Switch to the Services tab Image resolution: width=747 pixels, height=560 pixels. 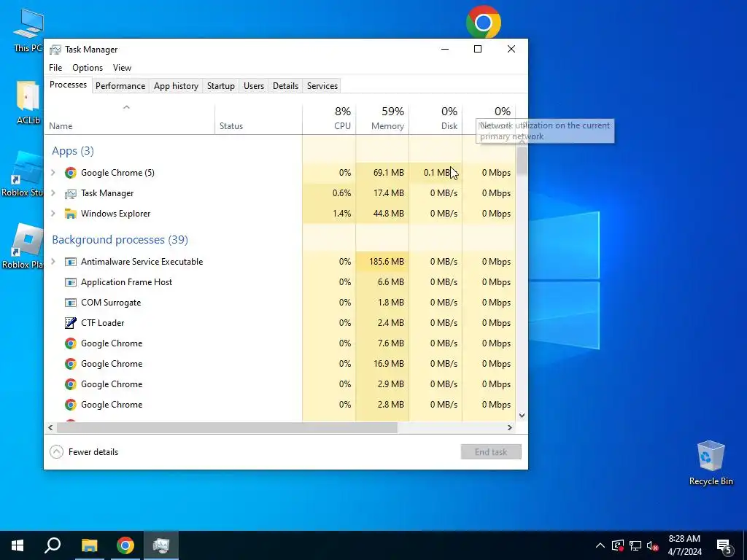pyautogui.click(x=322, y=86)
